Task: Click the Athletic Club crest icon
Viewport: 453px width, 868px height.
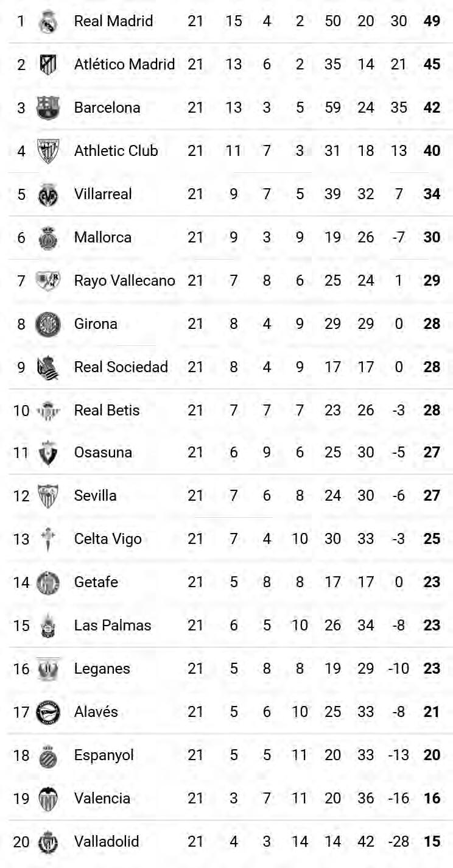Action: point(47,151)
